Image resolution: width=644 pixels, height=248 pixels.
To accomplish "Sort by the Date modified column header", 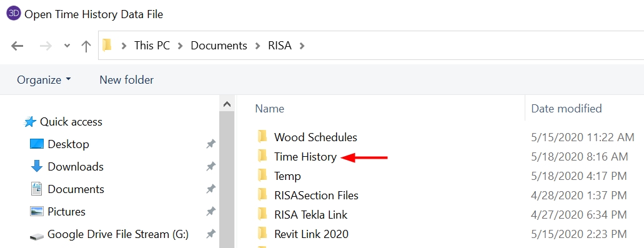I will [567, 109].
